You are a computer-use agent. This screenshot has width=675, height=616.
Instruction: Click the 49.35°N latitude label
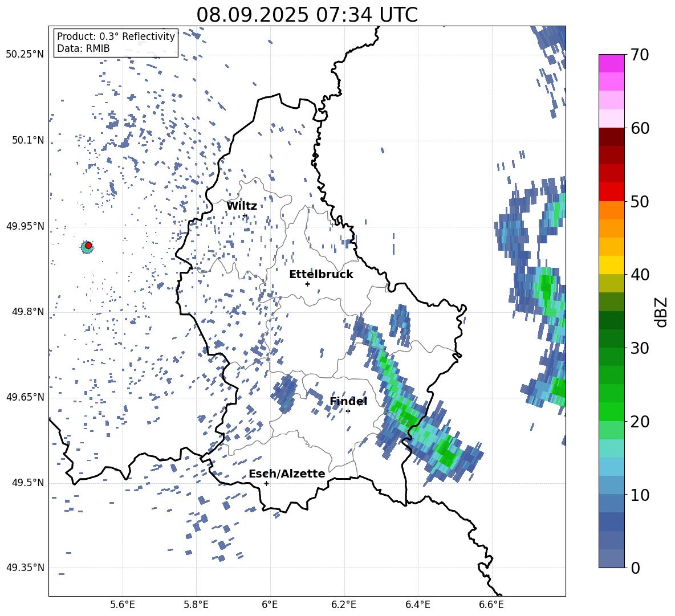tap(25, 568)
